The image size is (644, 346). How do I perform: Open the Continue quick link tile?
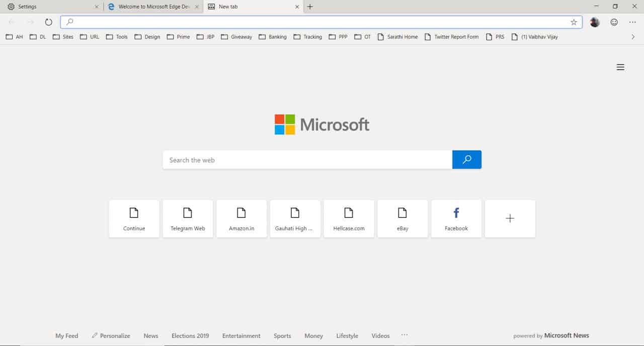[x=134, y=219]
